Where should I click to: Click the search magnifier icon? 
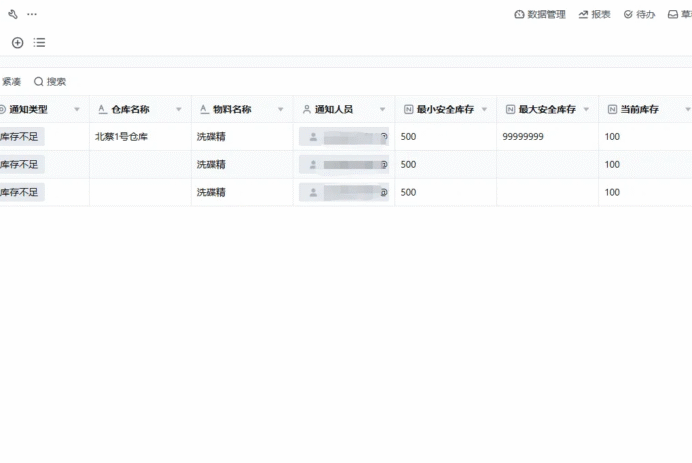click(39, 81)
